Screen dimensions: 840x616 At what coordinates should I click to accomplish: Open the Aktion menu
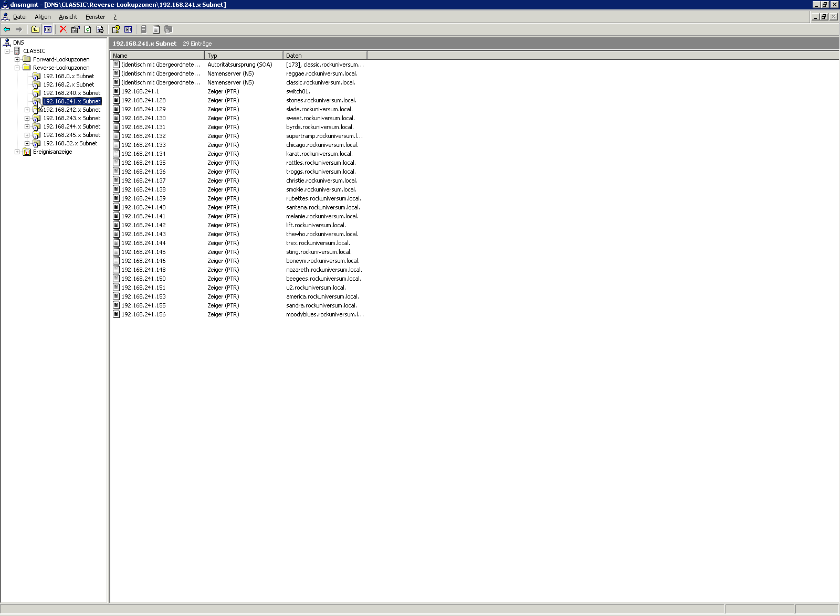point(43,17)
